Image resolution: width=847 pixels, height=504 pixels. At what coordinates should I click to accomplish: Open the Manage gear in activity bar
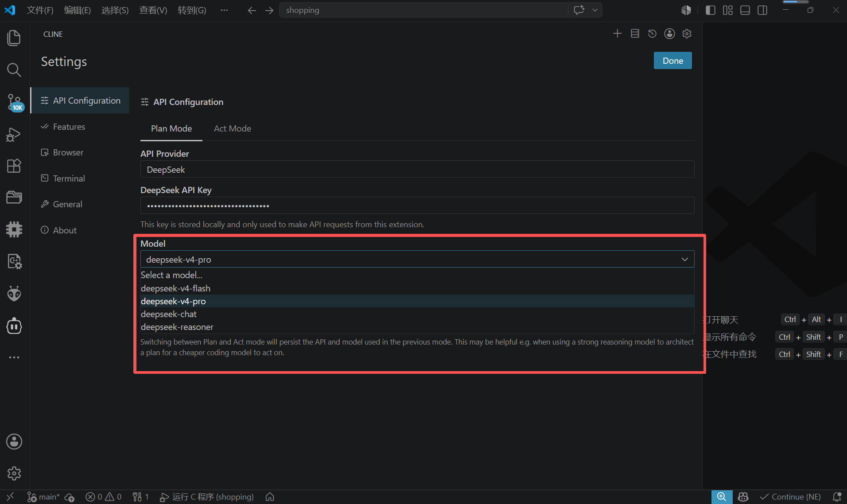[x=14, y=473]
